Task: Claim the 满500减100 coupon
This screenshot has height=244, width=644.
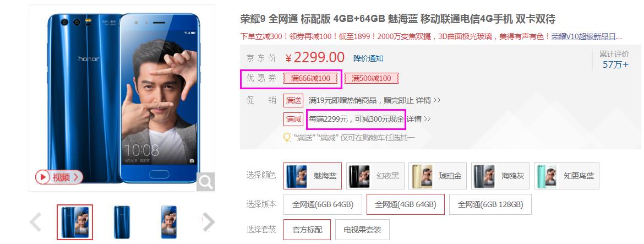Action: 372,78
